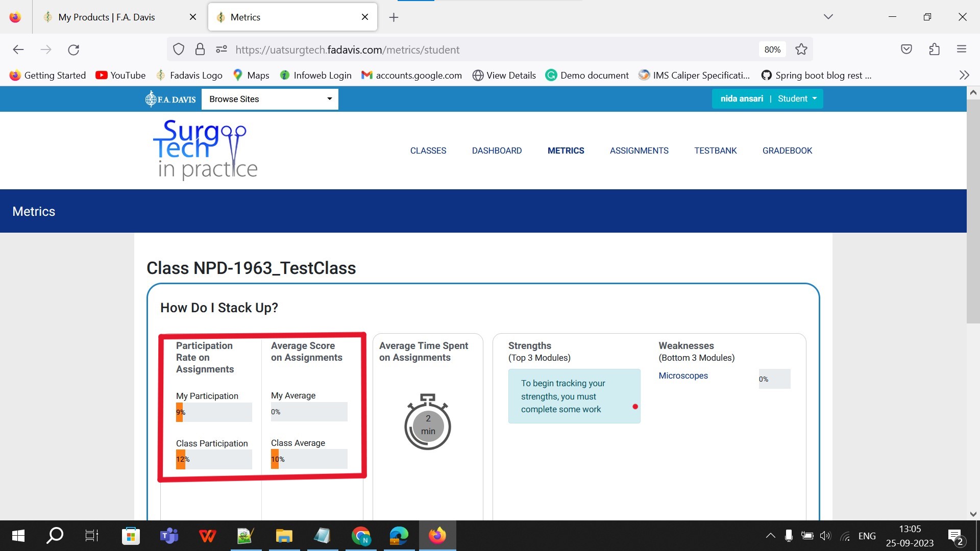Image resolution: width=980 pixels, height=551 pixels.
Task: Click the site information shield icon
Action: [x=178, y=49]
